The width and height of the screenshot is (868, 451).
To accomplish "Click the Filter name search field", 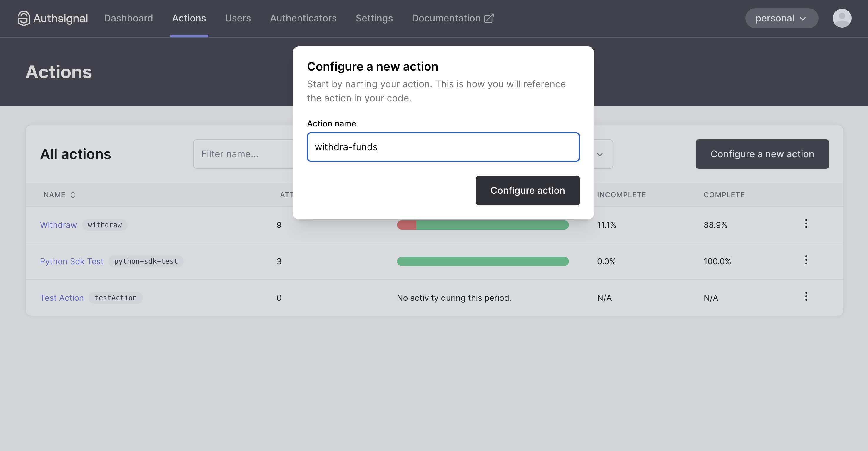I will (x=243, y=154).
